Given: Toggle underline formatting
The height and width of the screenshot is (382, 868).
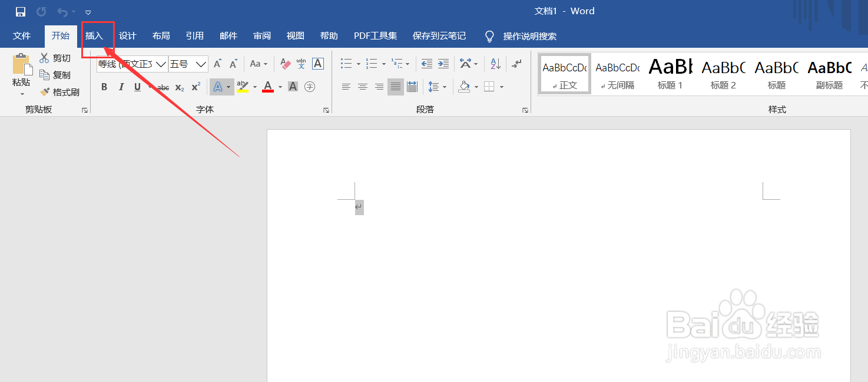Looking at the screenshot, I should coord(137,87).
